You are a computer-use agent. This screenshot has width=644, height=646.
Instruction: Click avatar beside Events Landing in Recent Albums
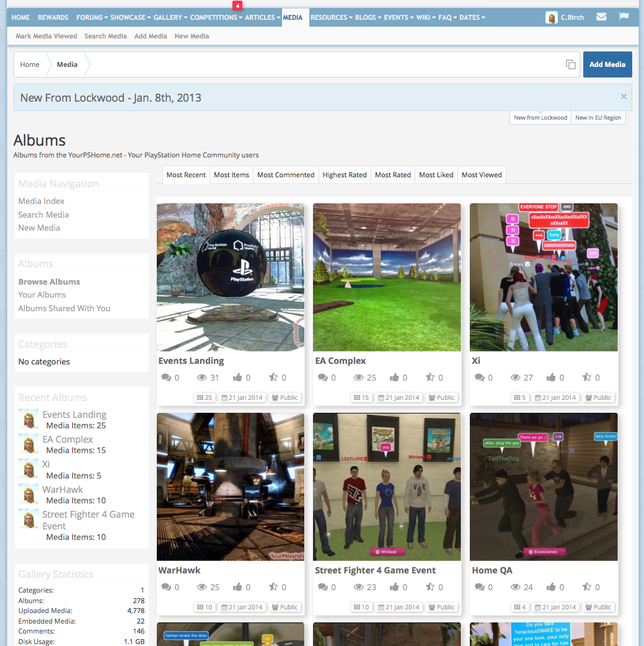pyautogui.click(x=29, y=418)
